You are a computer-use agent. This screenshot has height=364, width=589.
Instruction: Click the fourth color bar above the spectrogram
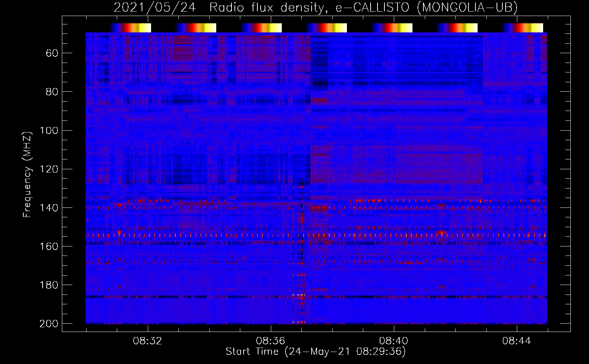pyautogui.click(x=327, y=28)
